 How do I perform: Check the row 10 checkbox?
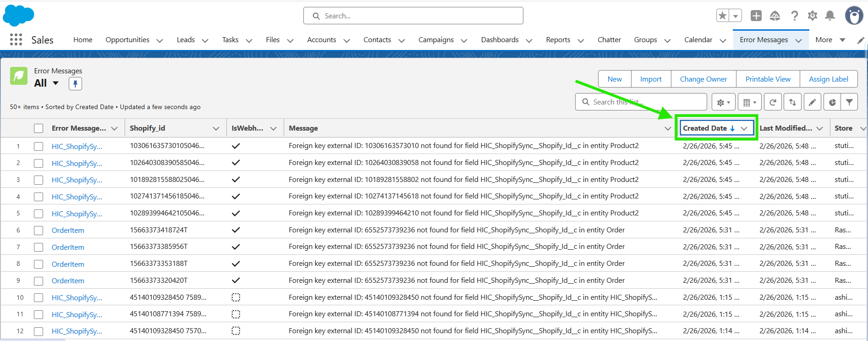[38, 297]
